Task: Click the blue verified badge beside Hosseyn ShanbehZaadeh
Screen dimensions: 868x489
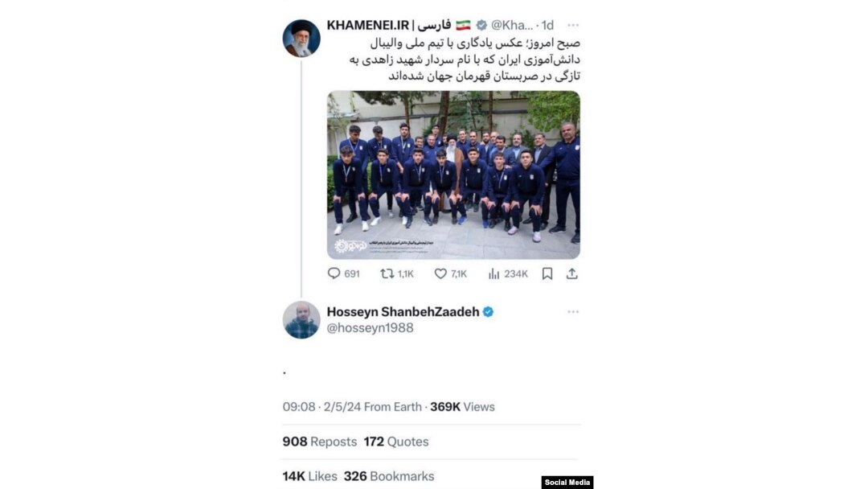Action: pos(488,312)
